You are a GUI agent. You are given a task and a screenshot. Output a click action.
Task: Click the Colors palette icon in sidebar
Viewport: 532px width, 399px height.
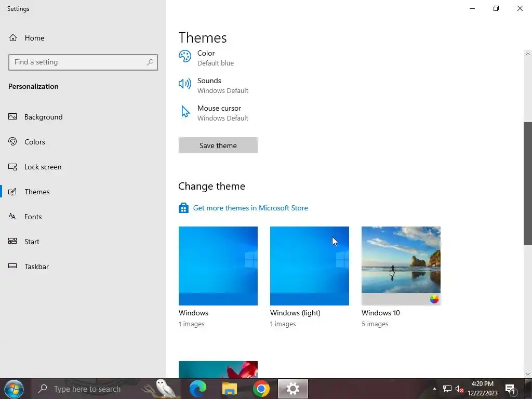click(12, 141)
